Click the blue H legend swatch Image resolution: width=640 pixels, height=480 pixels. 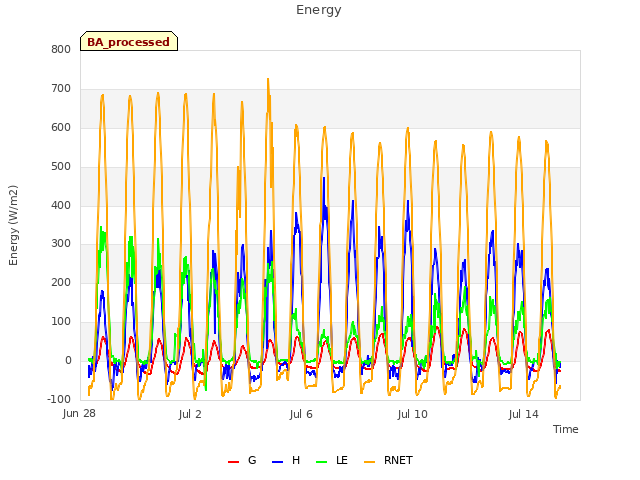277,462
